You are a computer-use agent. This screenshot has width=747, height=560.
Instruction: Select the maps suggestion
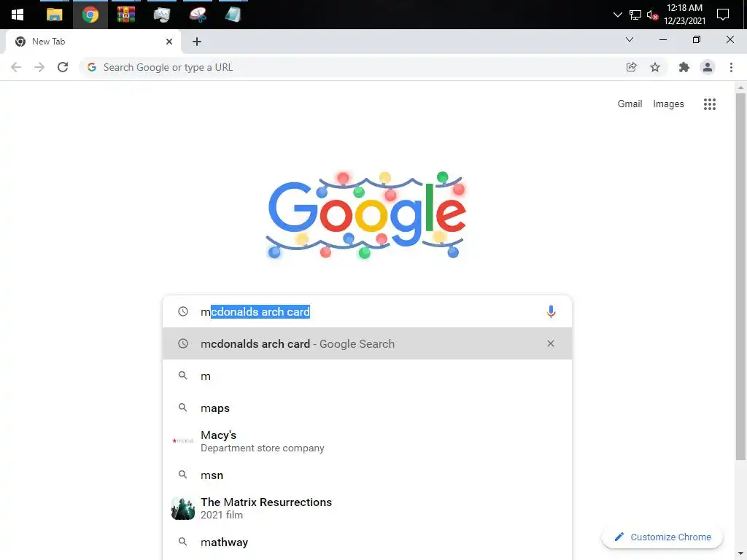coord(367,408)
